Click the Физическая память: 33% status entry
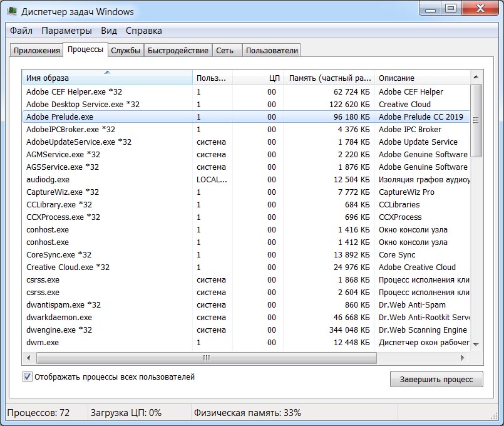 point(247,413)
